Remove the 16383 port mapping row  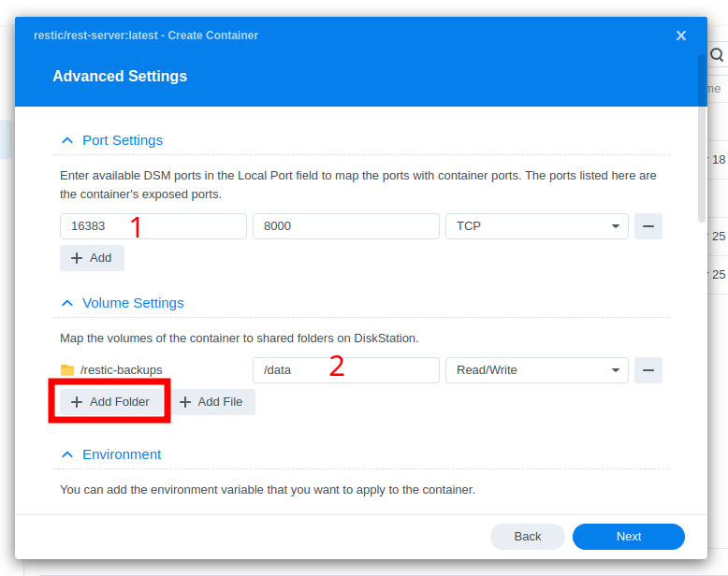(648, 226)
